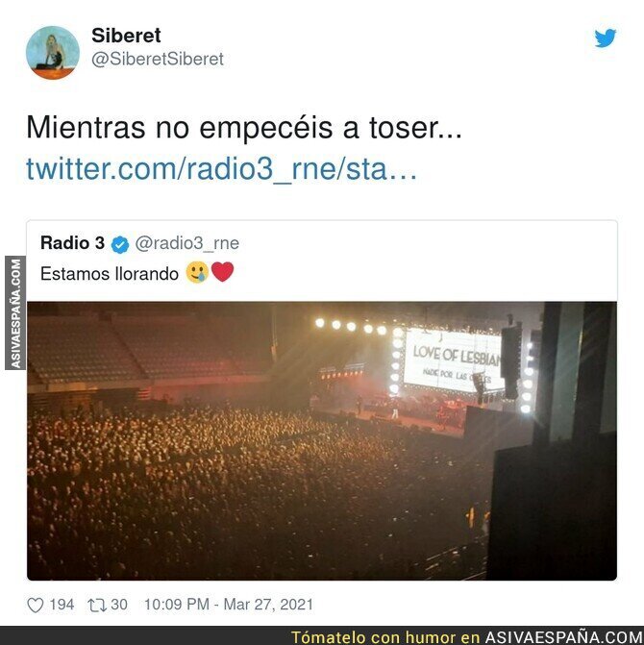Click the red heart emoji
Image resolution: width=644 pixels, height=645 pixels.
pyautogui.click(x=222, y=272)
